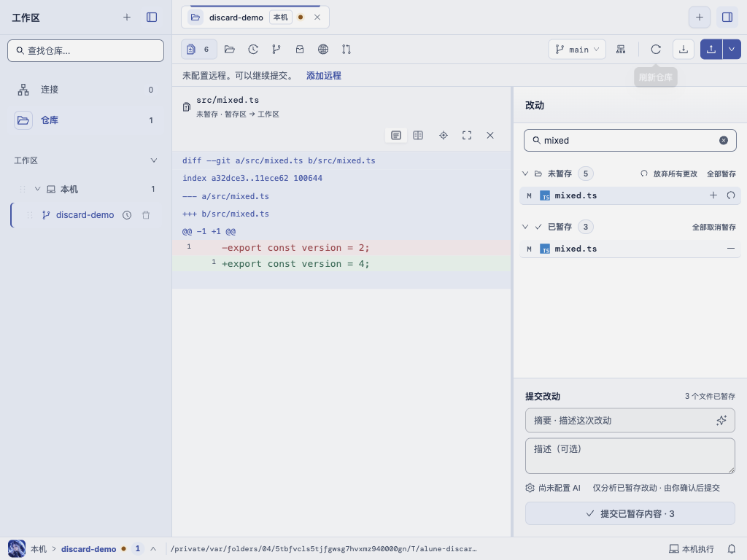This screenshot has width=747, height=560.
Task: Collapse the 工作区 section chevron
Action: coord(153,160)
